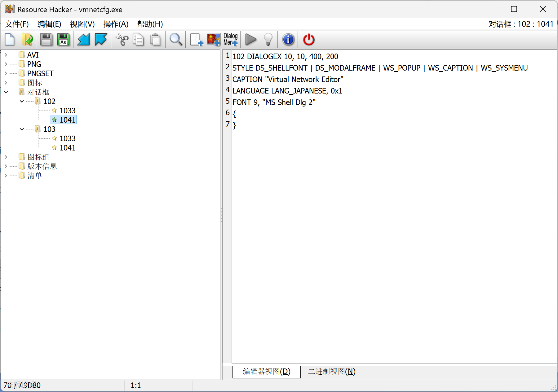The height and width of the screenshot is (392, 558).
Task: Click the scissors Cut icon
Action: (x=122, y=40)
